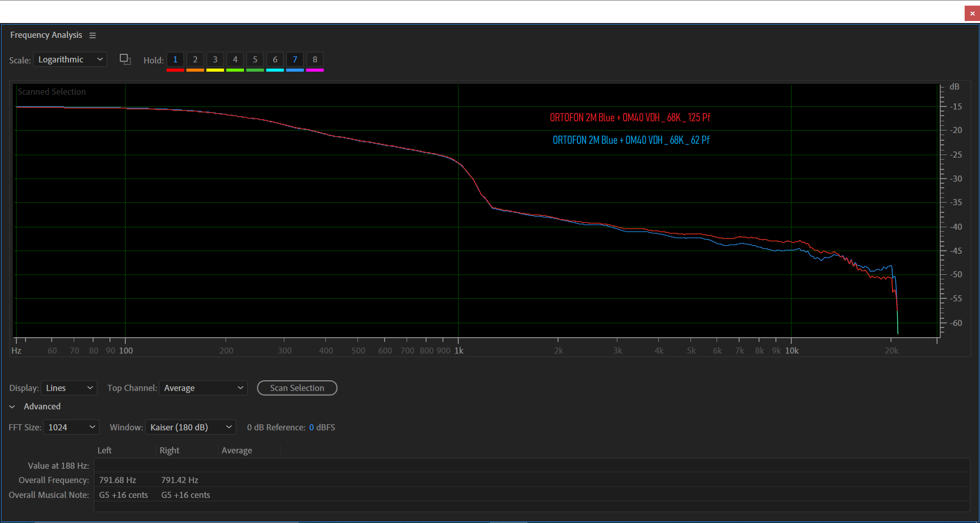Enable Hold button 4
The width and height of the screenshot is (980, 523).
point(235,59)
